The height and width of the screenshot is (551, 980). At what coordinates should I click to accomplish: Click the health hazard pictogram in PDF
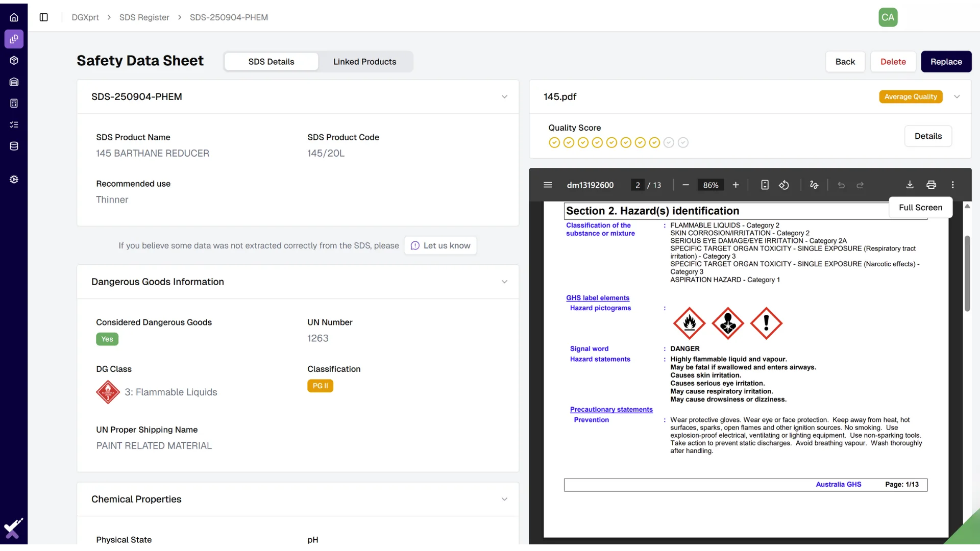(727, 323)
